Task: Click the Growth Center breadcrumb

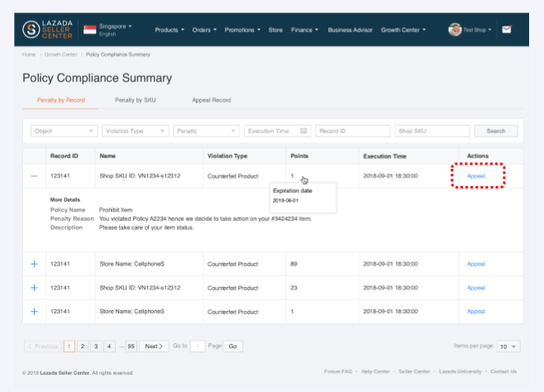Action: pos(60,55)
